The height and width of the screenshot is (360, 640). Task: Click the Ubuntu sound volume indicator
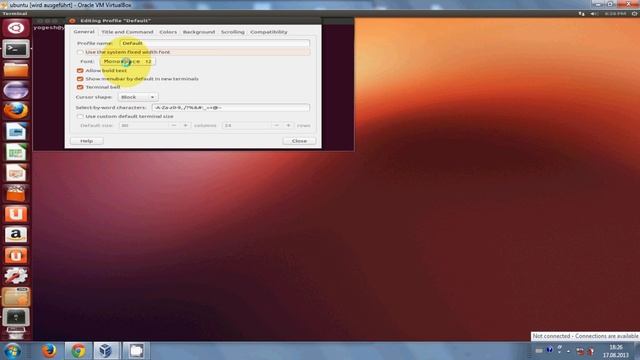[594, 13]
